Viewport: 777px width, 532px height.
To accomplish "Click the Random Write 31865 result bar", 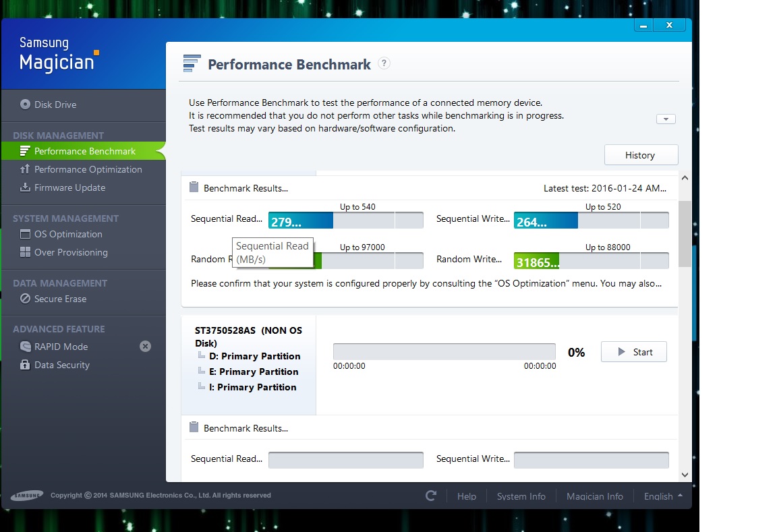I will pyautogui.click(x=591, y=260).
